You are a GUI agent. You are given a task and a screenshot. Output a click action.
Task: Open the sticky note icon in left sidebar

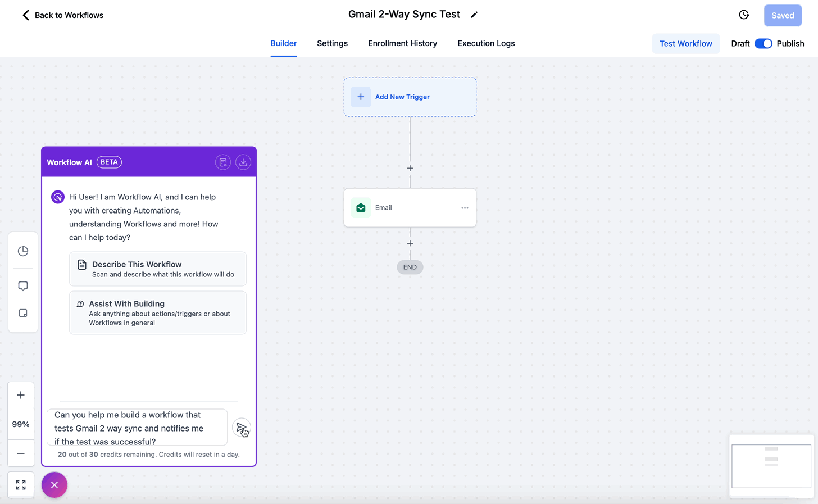coord(23,313)
